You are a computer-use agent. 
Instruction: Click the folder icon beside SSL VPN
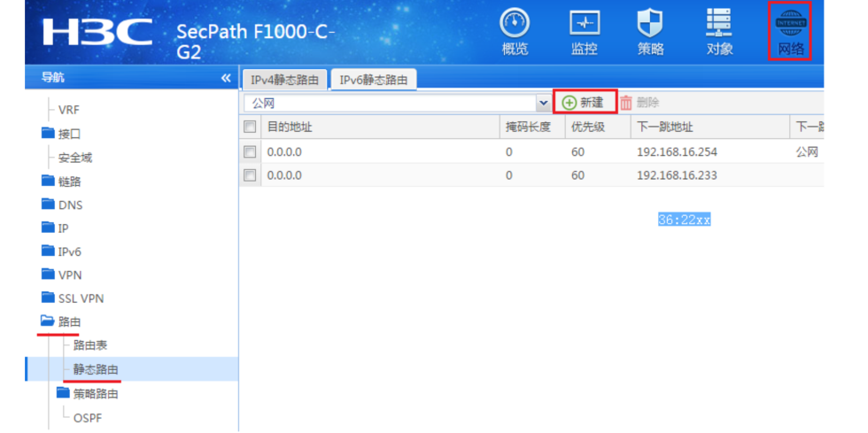48,298
